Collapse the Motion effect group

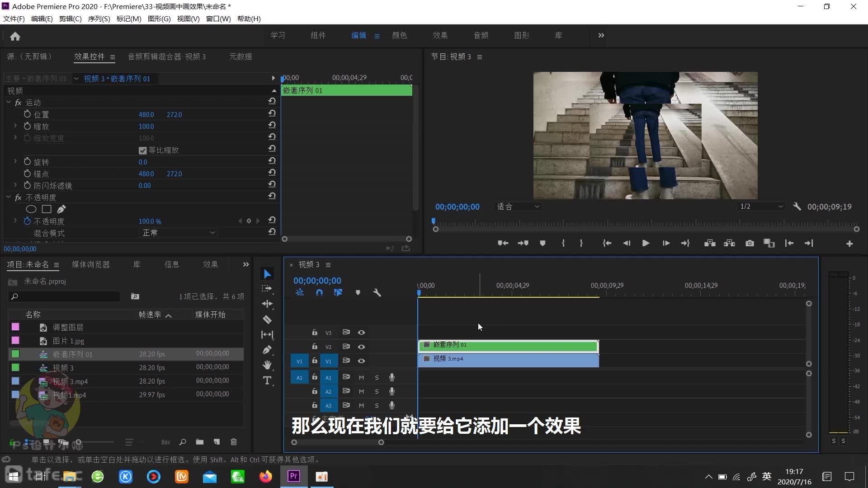click(x=8, y=103)
